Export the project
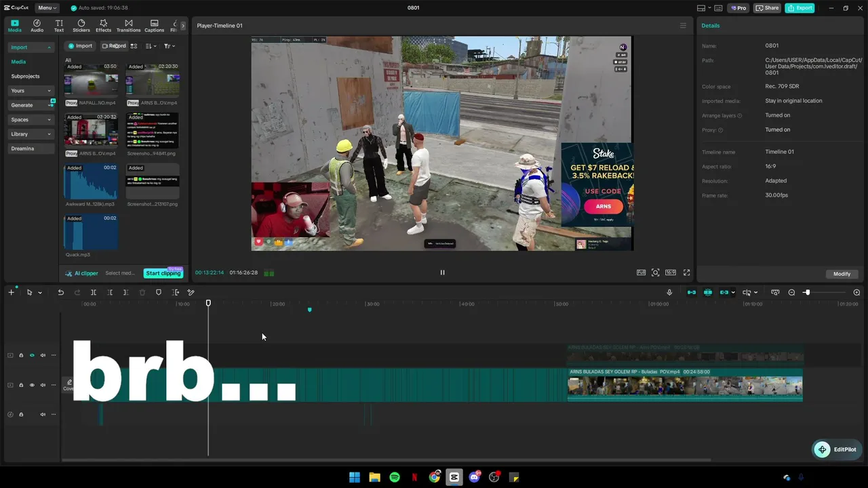The width and height of the screenshot is (868, 488). [x=800, y=8]
